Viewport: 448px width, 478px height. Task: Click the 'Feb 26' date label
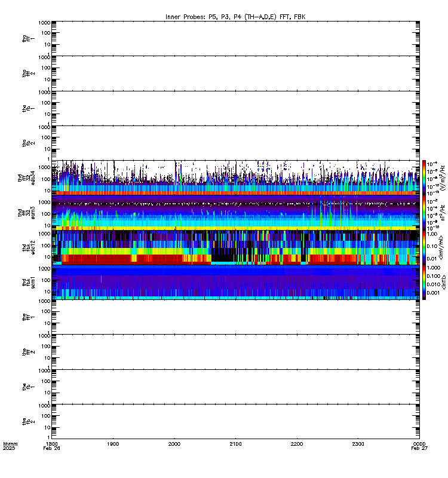coord(51,448)
